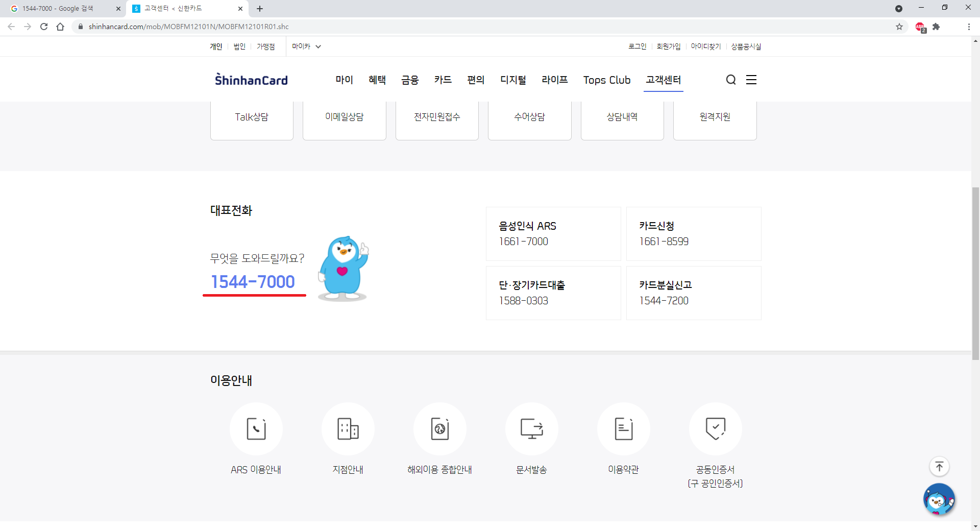Screen dimensions: 980x531
Task: Open the hamburger full menu icon
Action: [x=751, y=80]
